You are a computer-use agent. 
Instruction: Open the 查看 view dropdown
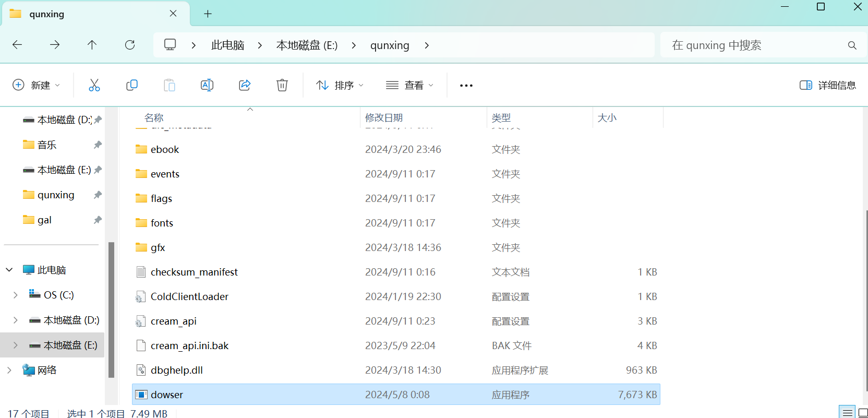click(409, 85)
